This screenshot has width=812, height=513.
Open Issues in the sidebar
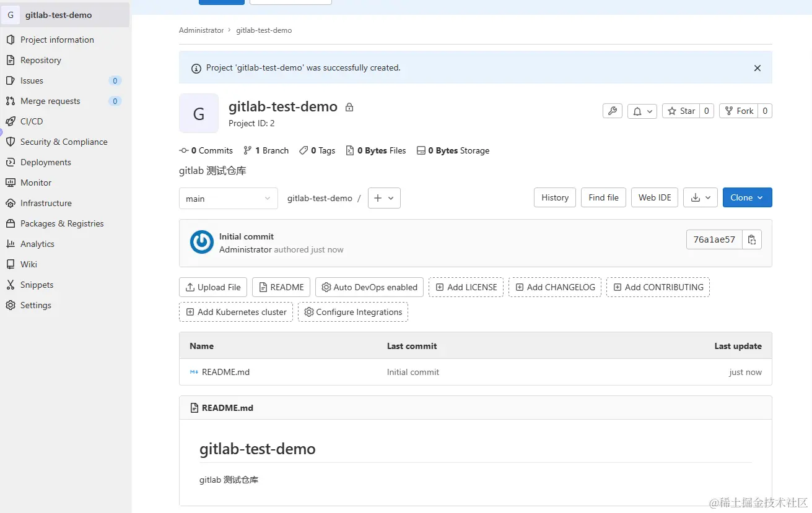(32, 80)
